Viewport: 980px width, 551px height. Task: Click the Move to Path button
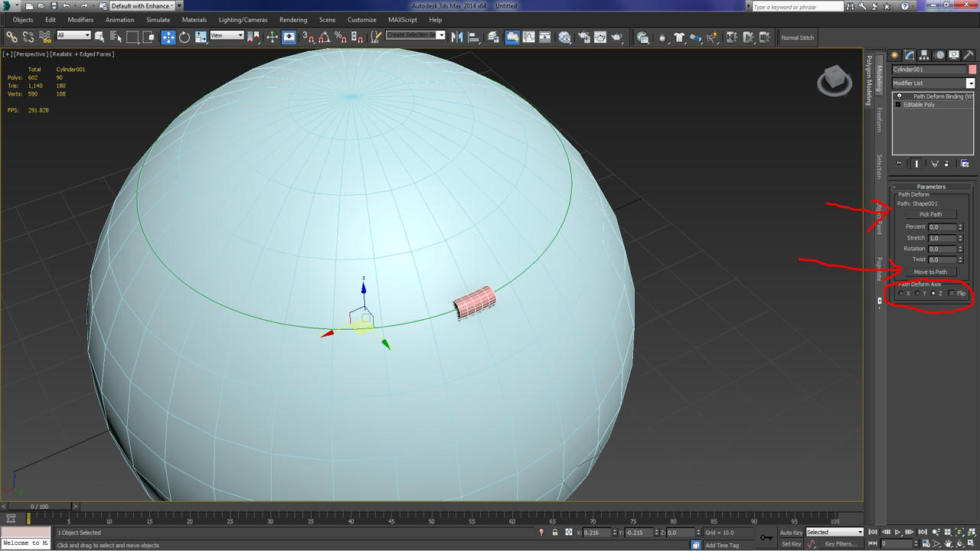931,272
